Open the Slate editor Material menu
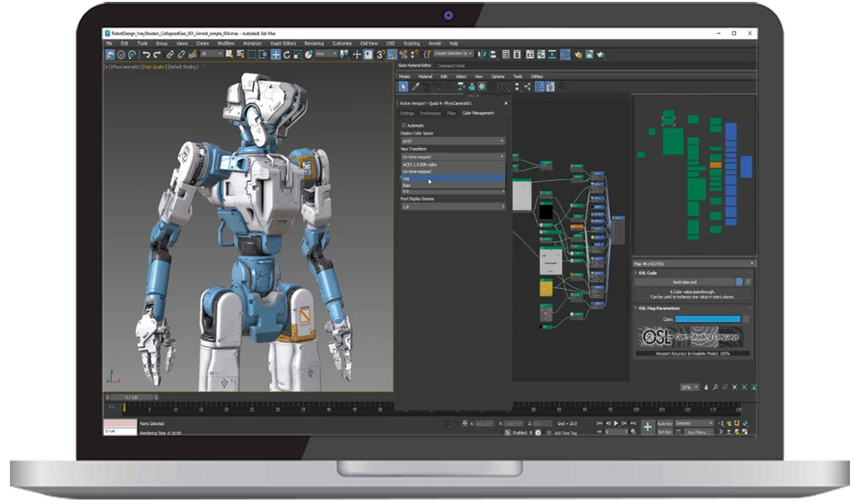 [x=425, y=77]
